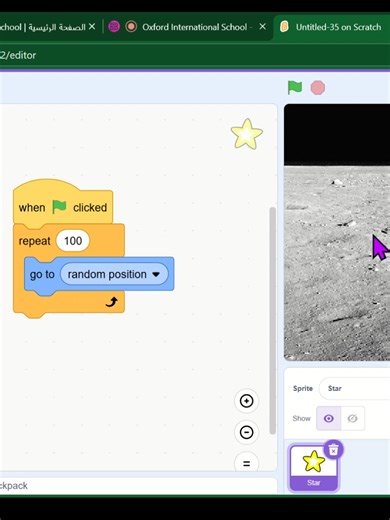Click the recording indicator tab icon

tap(131, 27)
